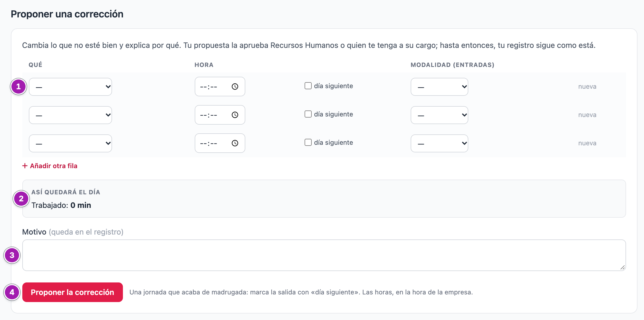644x320 pixels.
Task: Open first row Modalidad dropdown
Action: click(x=439, y=87)
